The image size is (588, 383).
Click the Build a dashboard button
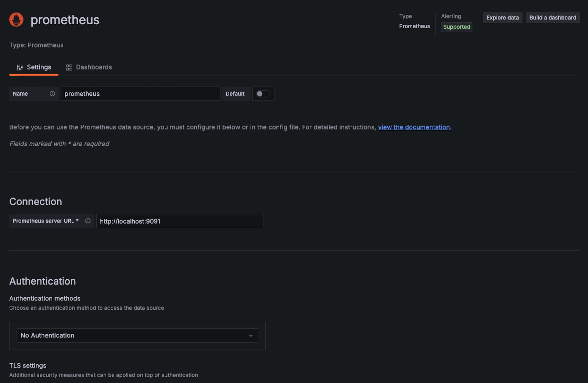(552, 18)
